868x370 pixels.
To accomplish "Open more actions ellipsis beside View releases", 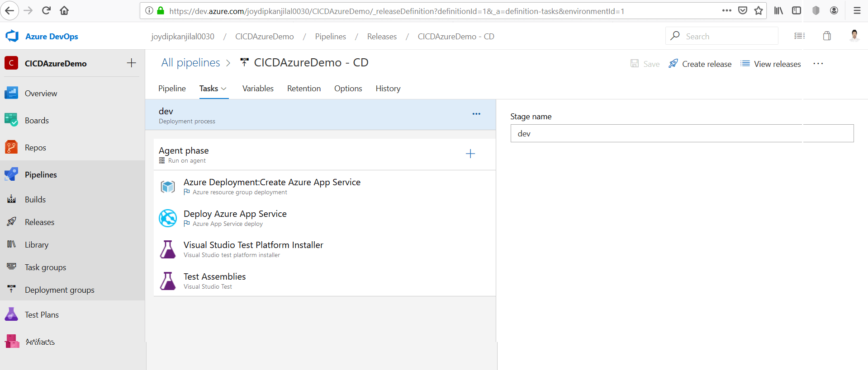I will pos(818,64).
